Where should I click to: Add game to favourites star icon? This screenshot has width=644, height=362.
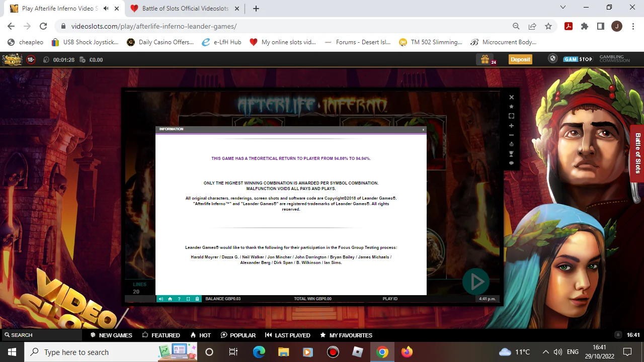pyautogui.click(x=512, y=107)
